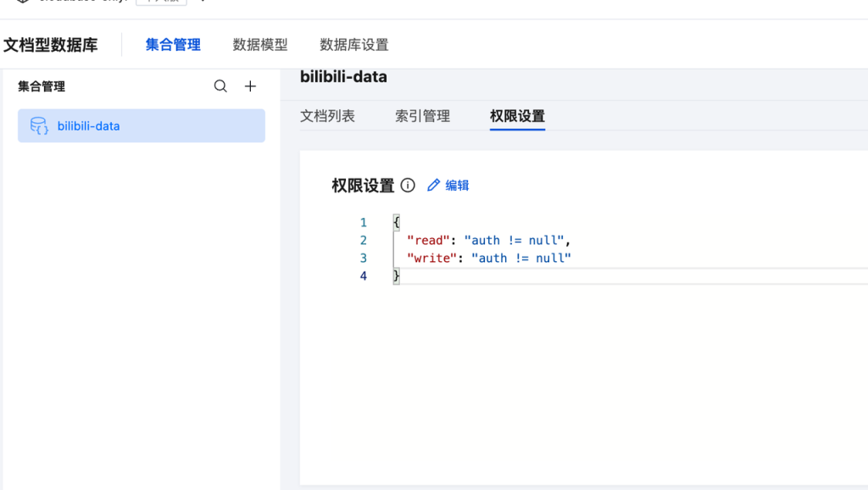
Task: Go to the 数据库设置 tab
Action: pyautogui.click(x=353, y=45)
